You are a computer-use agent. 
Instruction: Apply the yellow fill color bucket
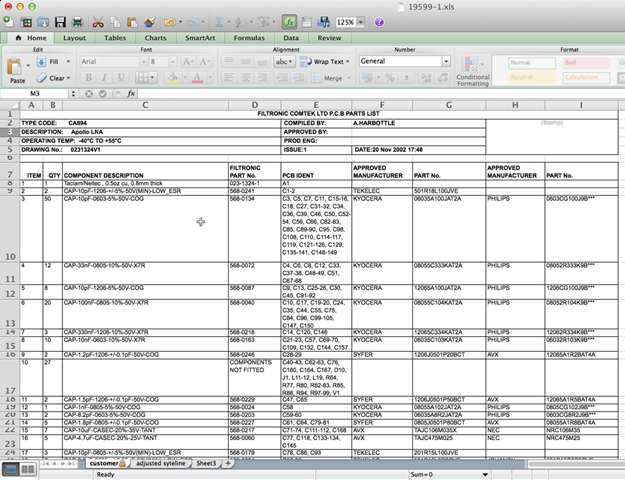pos(172,77)
